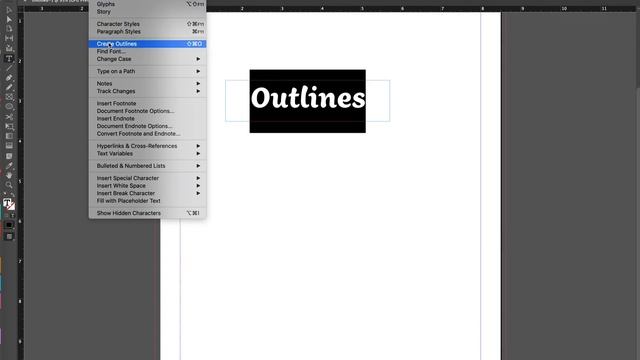This screenshot has height=360, width=640.
Task: Select the Free Transform tool
Action: click(9, 127)
